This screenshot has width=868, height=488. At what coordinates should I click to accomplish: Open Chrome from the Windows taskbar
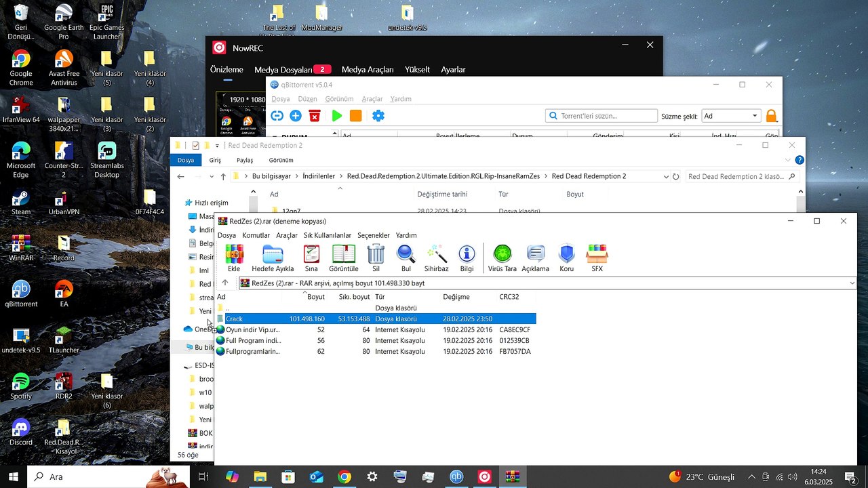coord(344,477)
